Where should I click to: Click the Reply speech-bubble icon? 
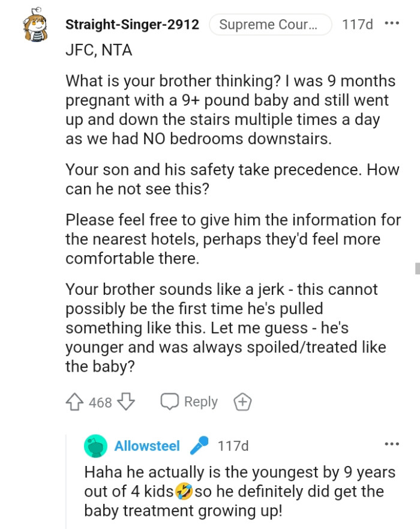coord(172,401)
